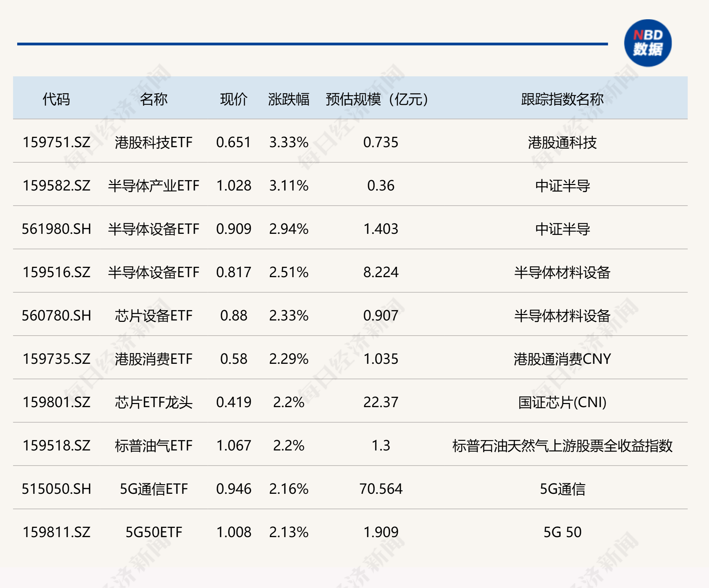Screen dimensions: 709x588
Task: Click the 港股通消费CNY index name
Action: coord(563,359)
